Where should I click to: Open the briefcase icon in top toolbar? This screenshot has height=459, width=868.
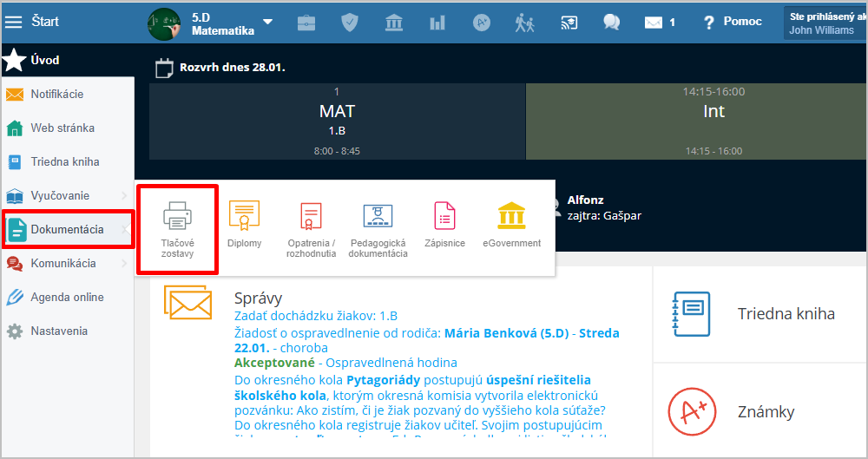tap(306, 23)
